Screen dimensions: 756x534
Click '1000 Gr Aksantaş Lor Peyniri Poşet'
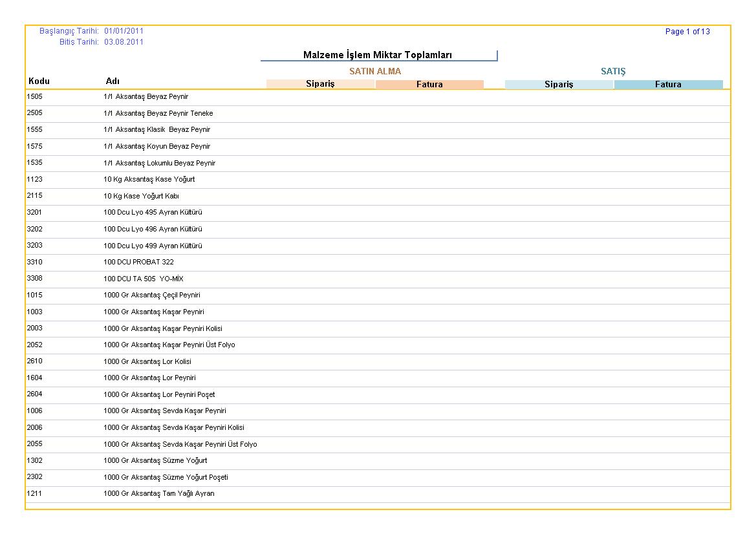[159, 395]
